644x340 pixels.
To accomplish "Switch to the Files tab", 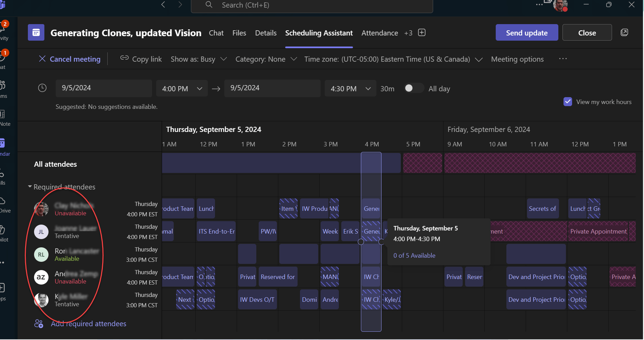I will [x=239, y=33].
